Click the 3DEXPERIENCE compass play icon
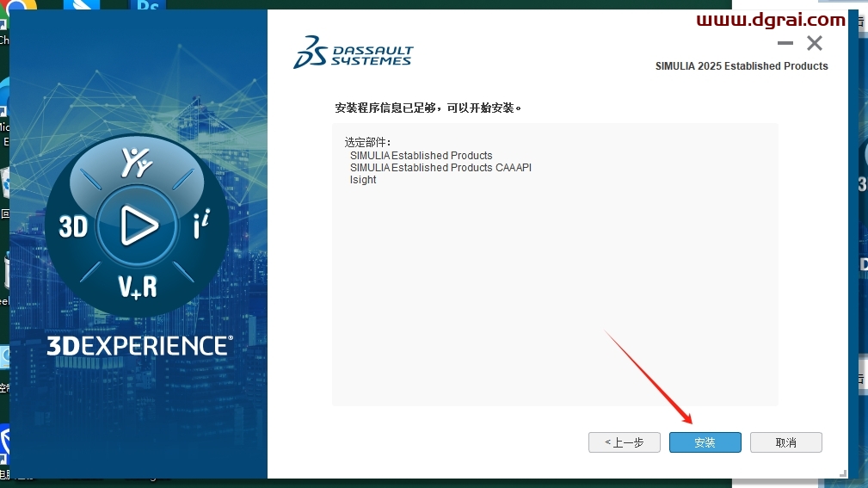Screen dimensions: 868x488 click(138, 225)
